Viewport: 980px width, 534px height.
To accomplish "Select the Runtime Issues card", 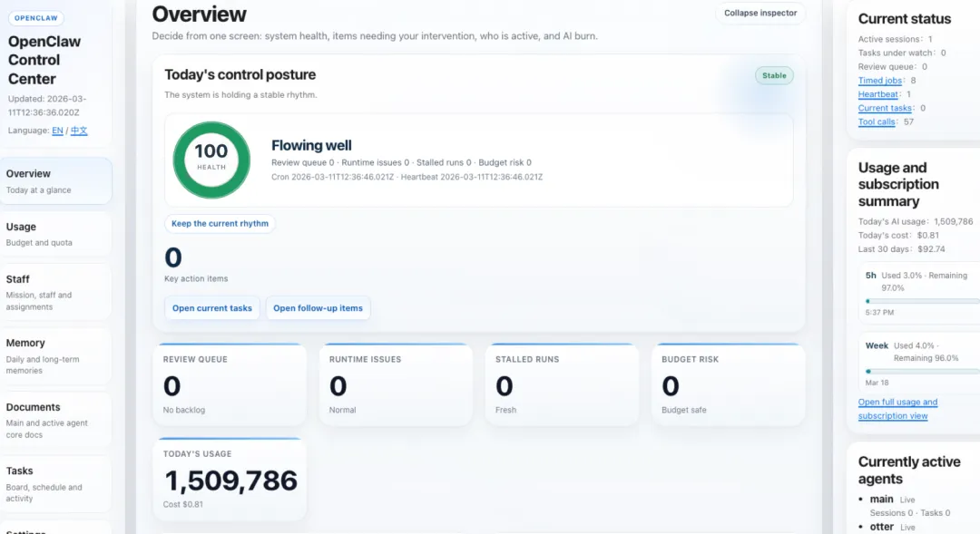I will (x=396, y=384).
